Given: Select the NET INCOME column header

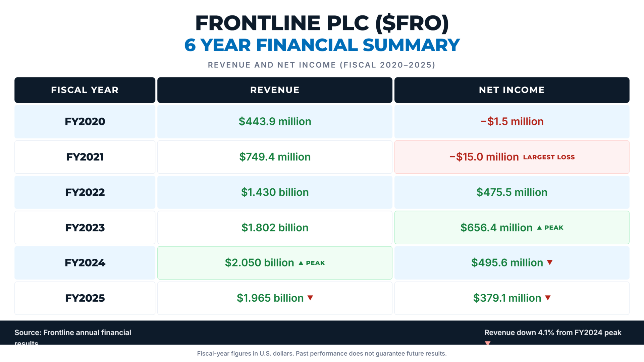Looking at the screenshot, I should point(512,90).
